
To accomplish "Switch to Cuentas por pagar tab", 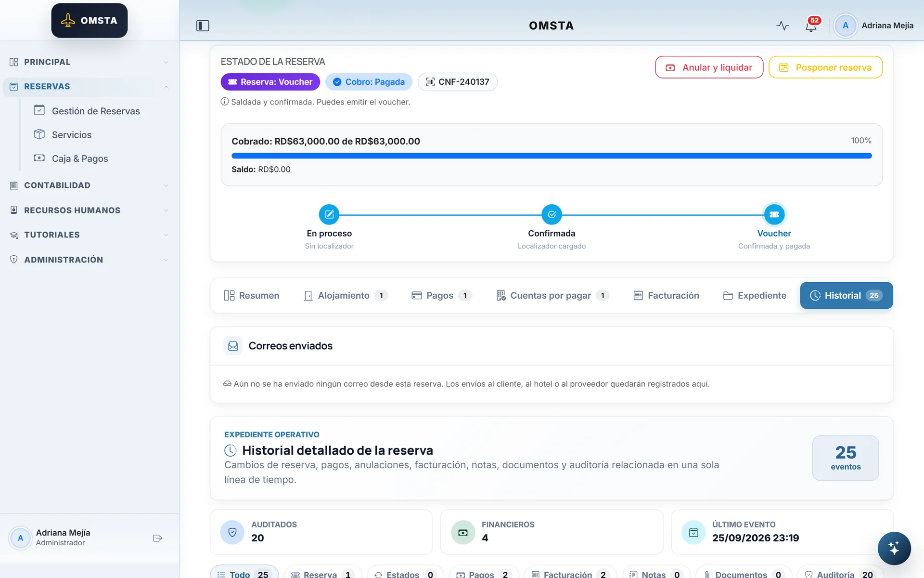I will click(x=553, y=295).
